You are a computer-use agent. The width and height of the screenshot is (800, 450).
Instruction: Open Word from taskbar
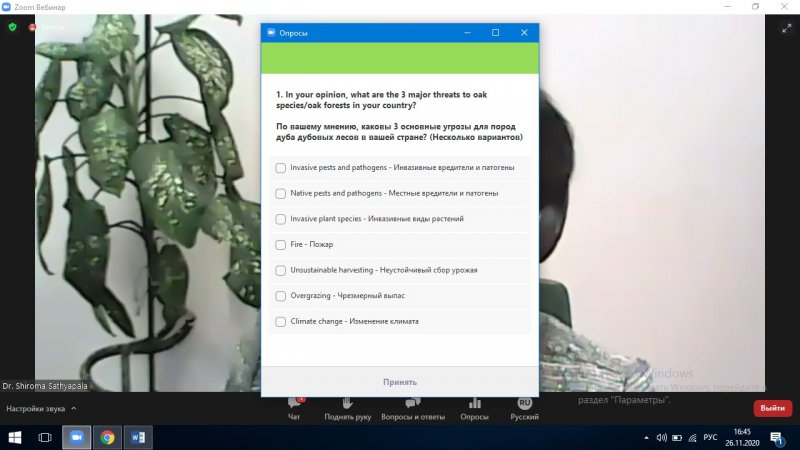point(138,437)
